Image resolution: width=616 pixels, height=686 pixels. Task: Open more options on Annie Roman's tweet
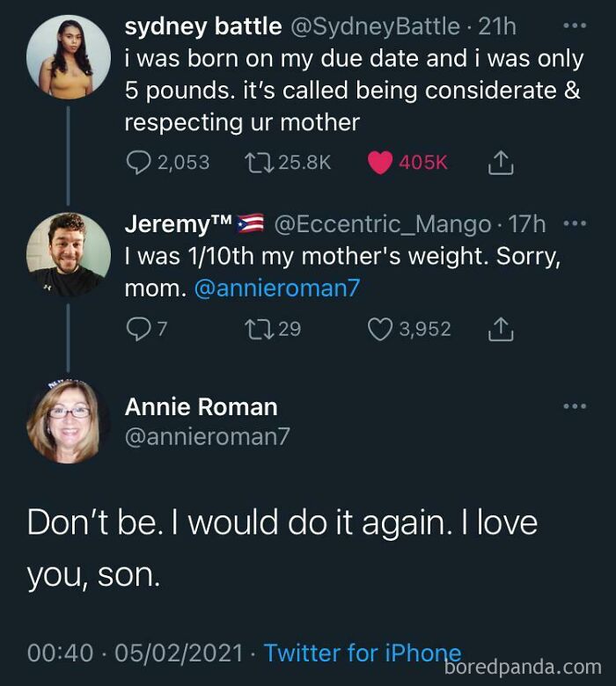574,406
